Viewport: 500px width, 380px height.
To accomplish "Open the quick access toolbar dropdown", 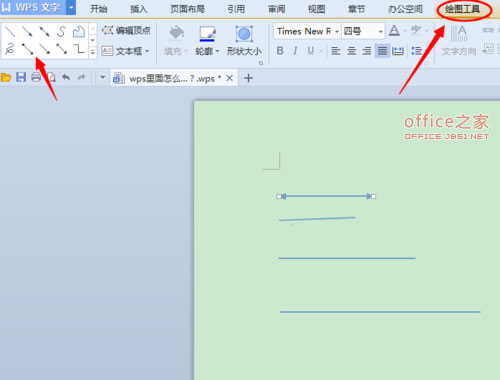I will click(103, 78).
